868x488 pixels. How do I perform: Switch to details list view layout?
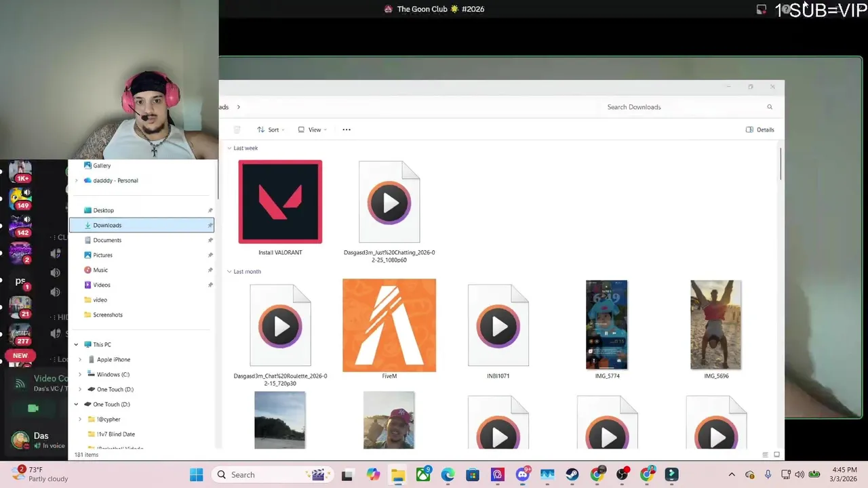765,455
